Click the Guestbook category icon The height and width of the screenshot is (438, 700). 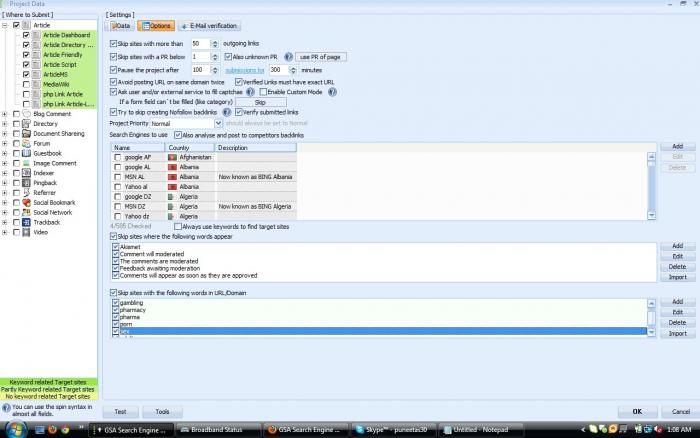pos(26,153)
